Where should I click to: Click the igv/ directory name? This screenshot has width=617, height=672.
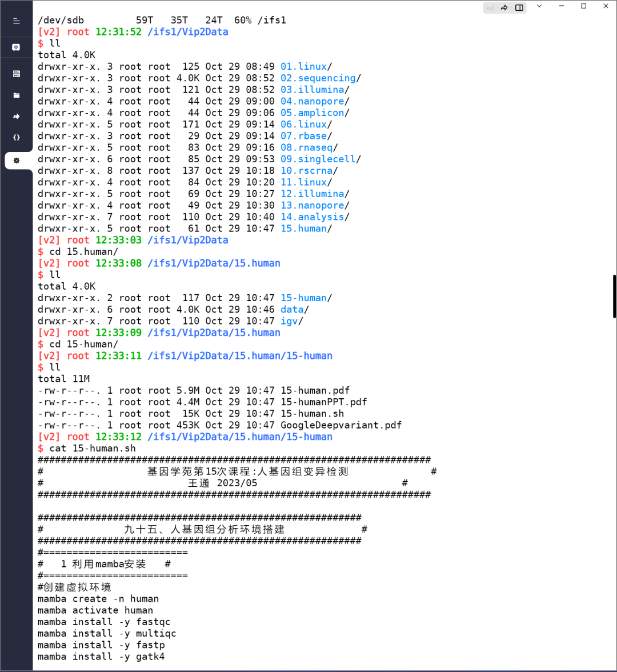coord(292,321)
